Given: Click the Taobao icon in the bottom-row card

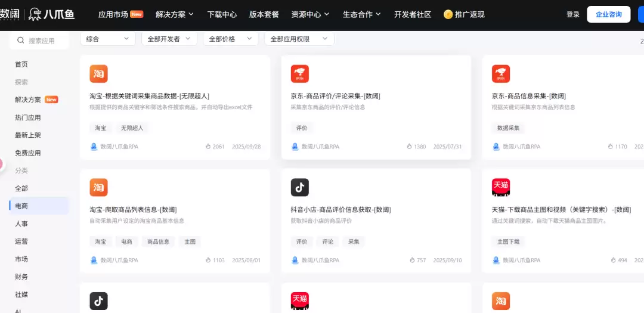Looking at the screenshot, I should coord(501,301).
